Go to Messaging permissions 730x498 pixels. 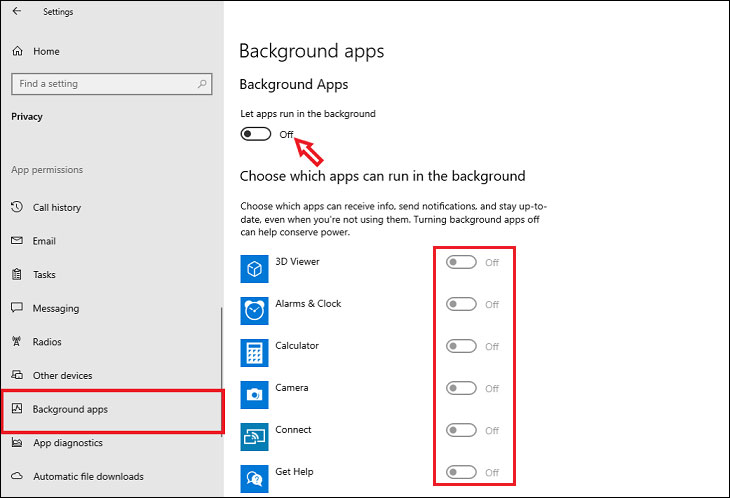click(55, 309)
